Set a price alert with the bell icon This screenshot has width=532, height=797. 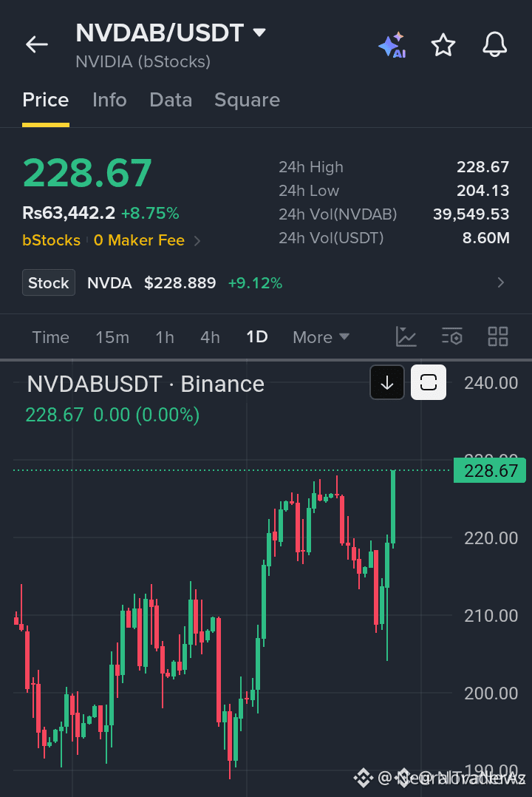point(494,44)
